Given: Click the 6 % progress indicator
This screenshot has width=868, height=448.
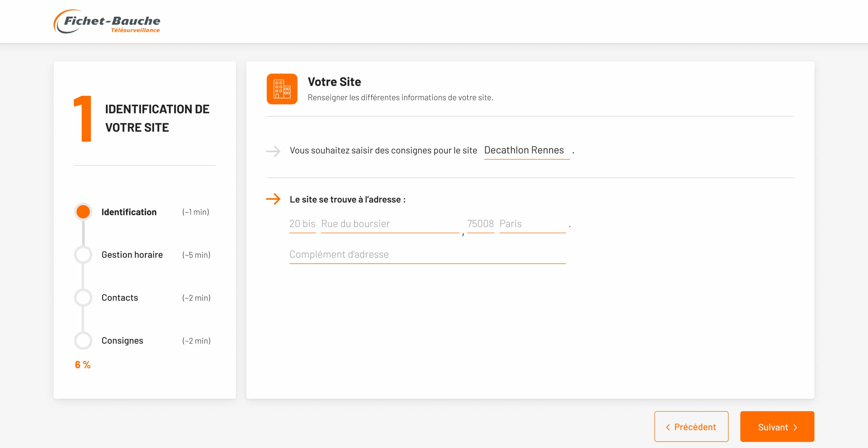Looking at the screenshot, I should [83, 365].
